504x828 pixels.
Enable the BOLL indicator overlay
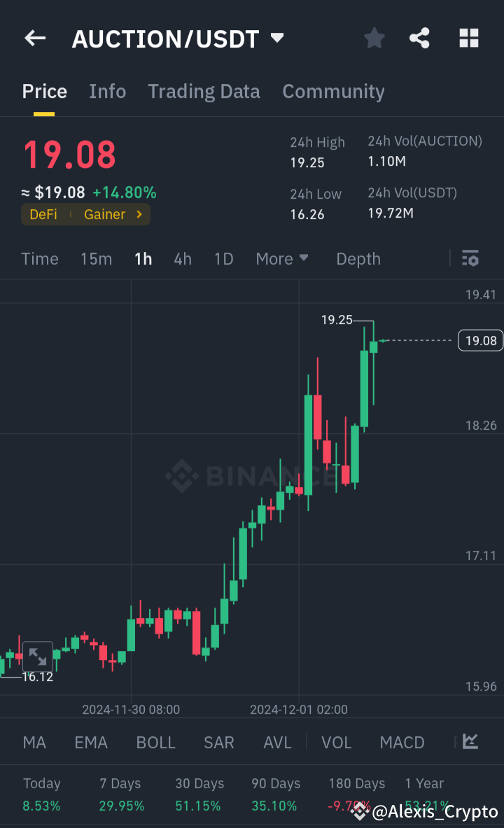[155, 742]
